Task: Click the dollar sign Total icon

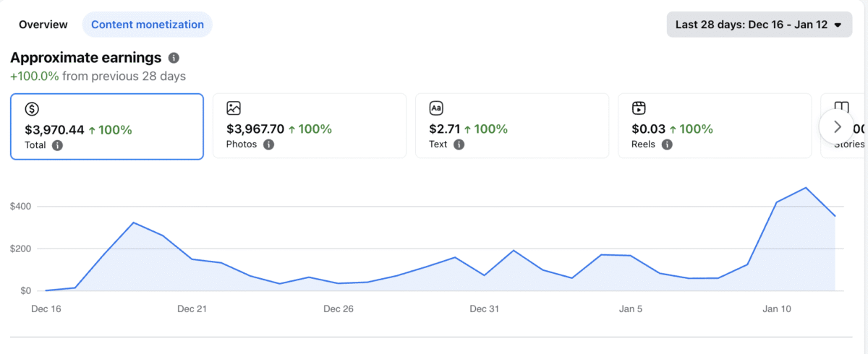Action: click(x=32, y=109)
